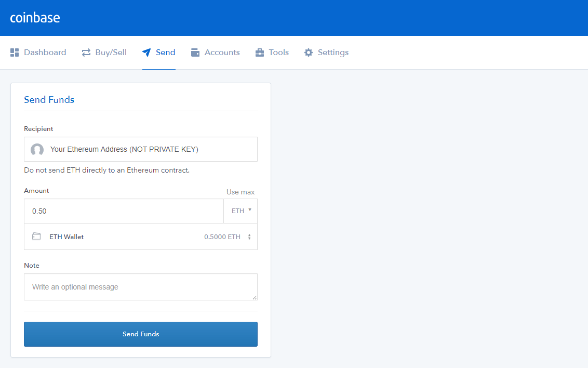Click the Buy/Sell arrows icon
This screenshot has height=368, width=588.
[86, 52]
